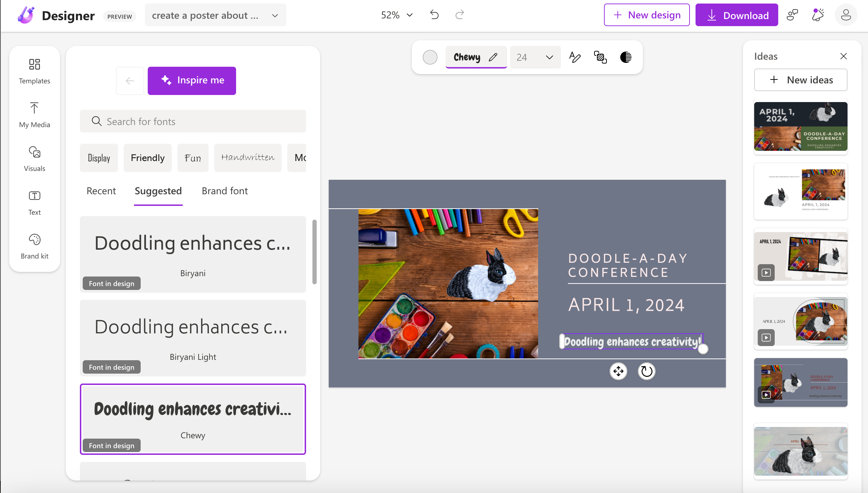The width and height of the screenshot is (868, 493).
Task: Click the text effects icon in toolbar
Action: click(575, 57)
